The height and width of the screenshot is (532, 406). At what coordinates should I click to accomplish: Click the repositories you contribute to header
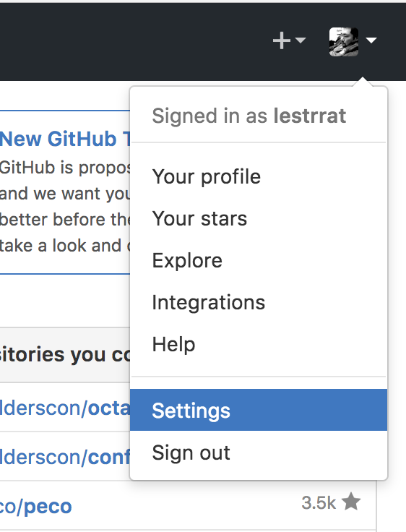click(x=65, y=355)
